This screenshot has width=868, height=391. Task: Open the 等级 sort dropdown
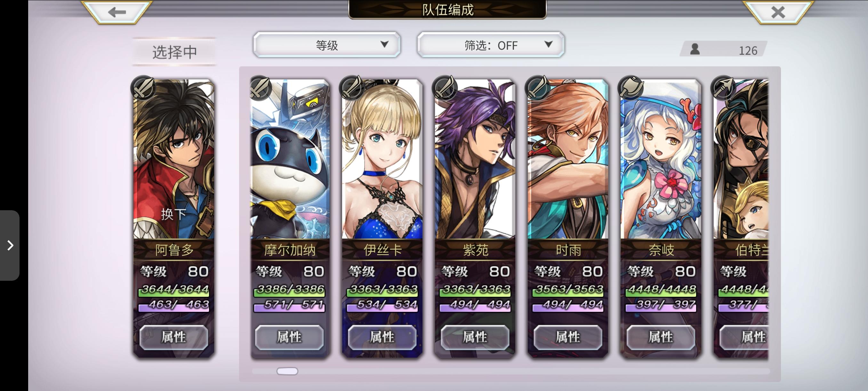point(326,45)
